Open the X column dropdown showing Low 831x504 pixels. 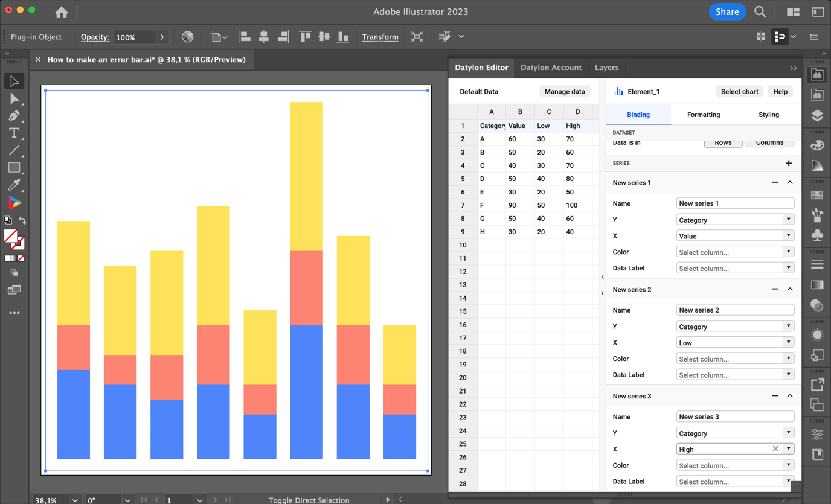click(788, 342)
